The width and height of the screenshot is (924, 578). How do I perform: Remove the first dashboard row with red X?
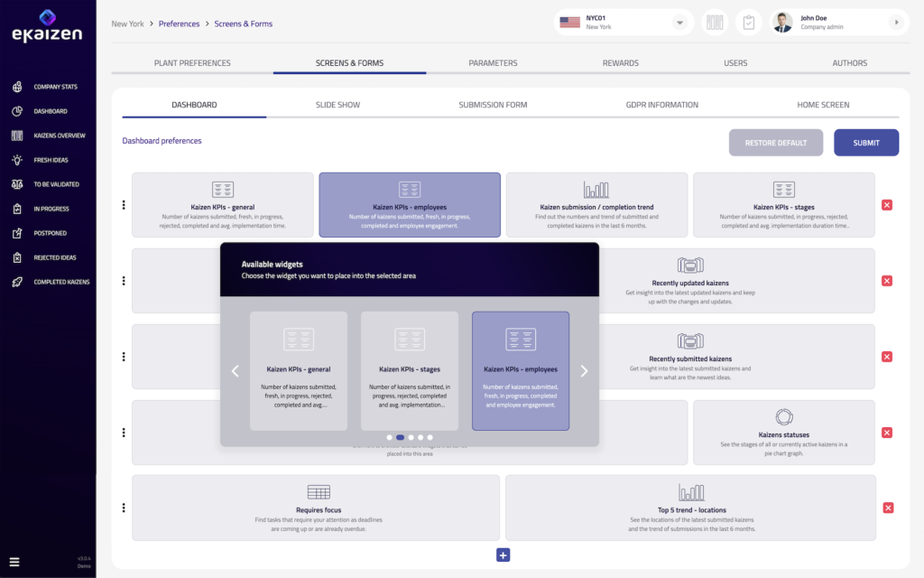tap(887, 205)
